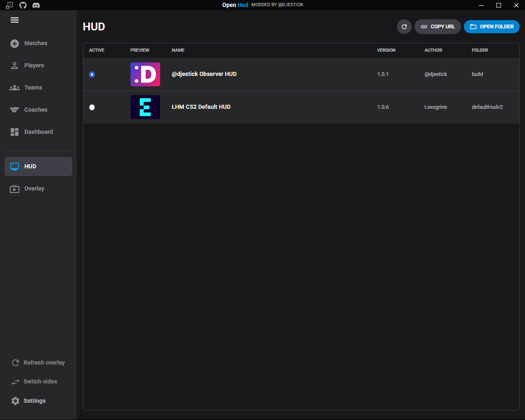The height and width of the screenshot is (420, 525).
Task: Click the LHM CS2 Default HUD thumbnail
Action: click(145, 107)
